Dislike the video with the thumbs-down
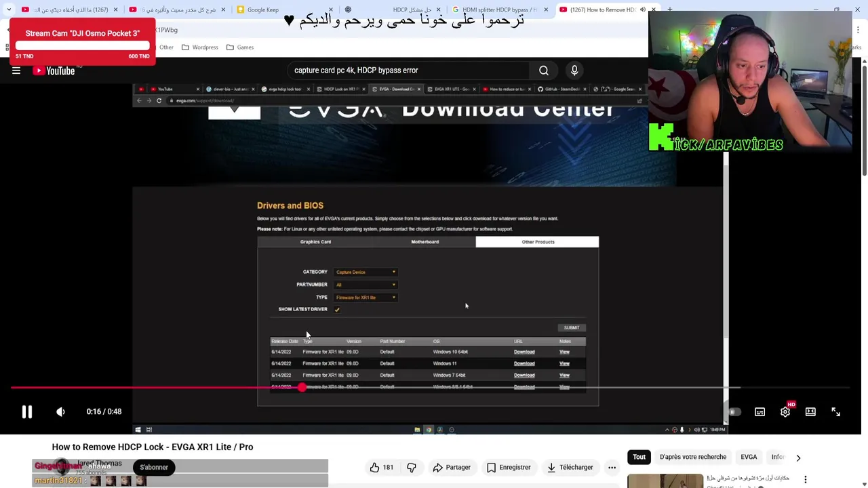Viewport: 868px width, 488px height. [x=412, y=467]
